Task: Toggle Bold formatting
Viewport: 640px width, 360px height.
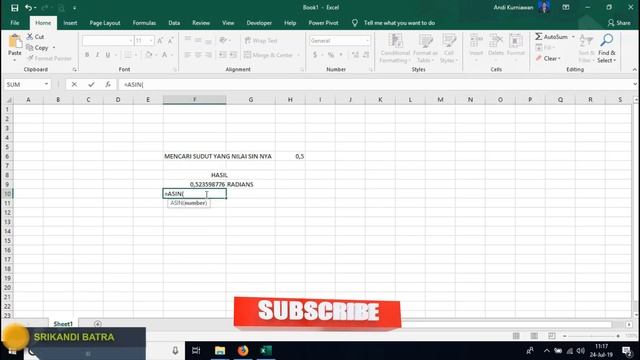Action: pos(87,55)
